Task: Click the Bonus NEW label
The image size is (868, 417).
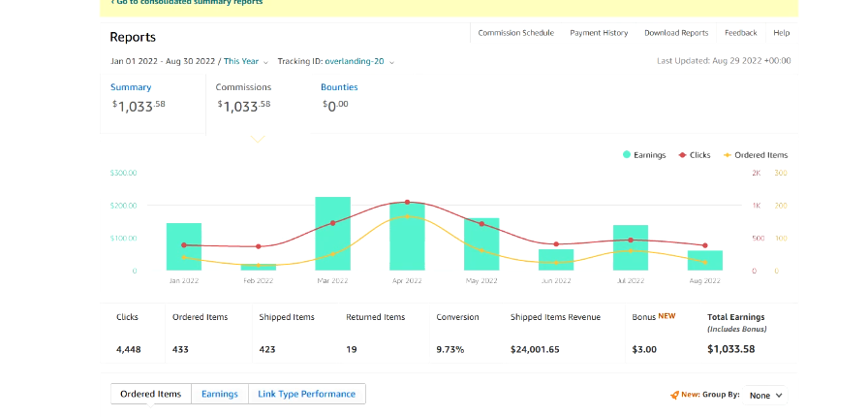Action: [654, 317]
